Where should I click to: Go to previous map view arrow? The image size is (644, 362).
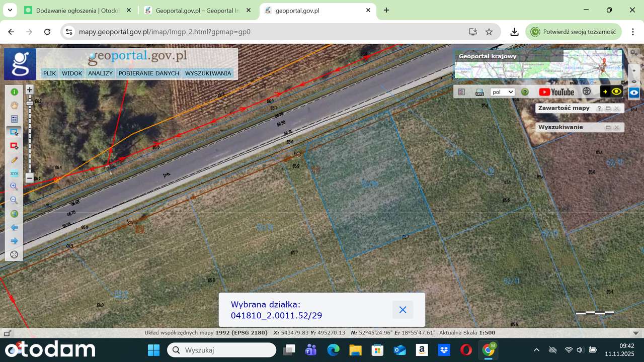(x=14, y=227)
